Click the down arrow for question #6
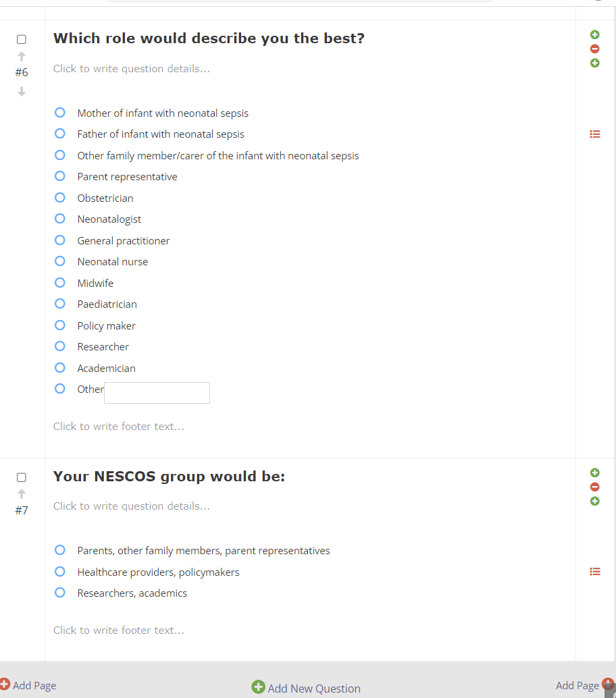Image resolution: width=616 pixels, height=698 pixels. coord(22,91)
